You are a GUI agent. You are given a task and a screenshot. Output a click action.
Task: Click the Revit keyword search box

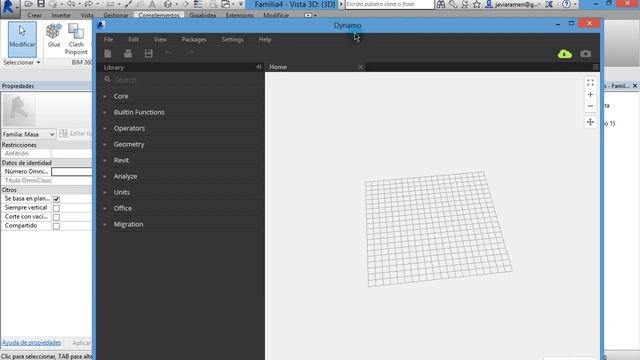pos(389,4)
